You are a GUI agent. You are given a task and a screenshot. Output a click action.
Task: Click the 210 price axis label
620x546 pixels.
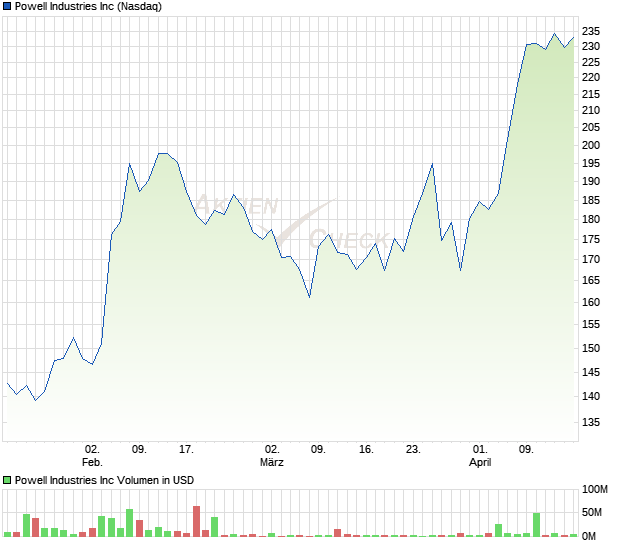coord(591,110)
